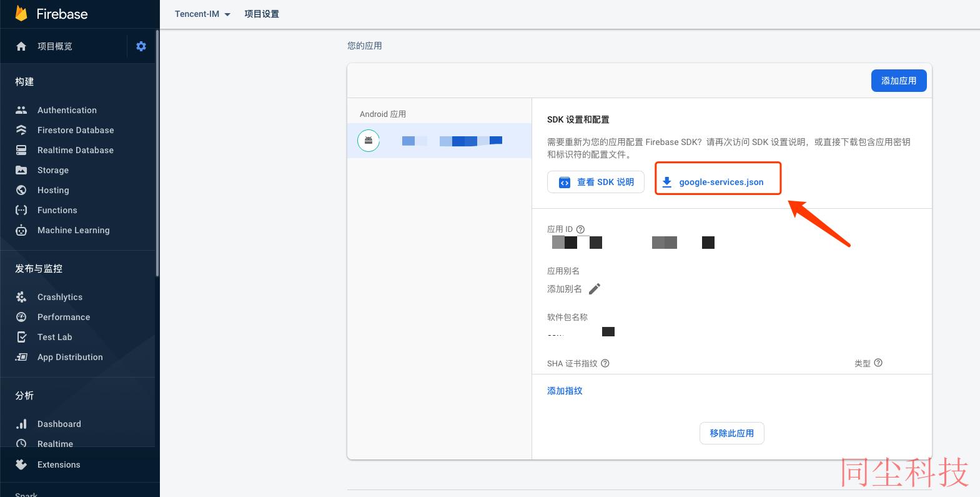The width and height of the screenshot is (980, 497).
Task: Click help icon next to SHA 证书指纹
Action: pos(605,363)
